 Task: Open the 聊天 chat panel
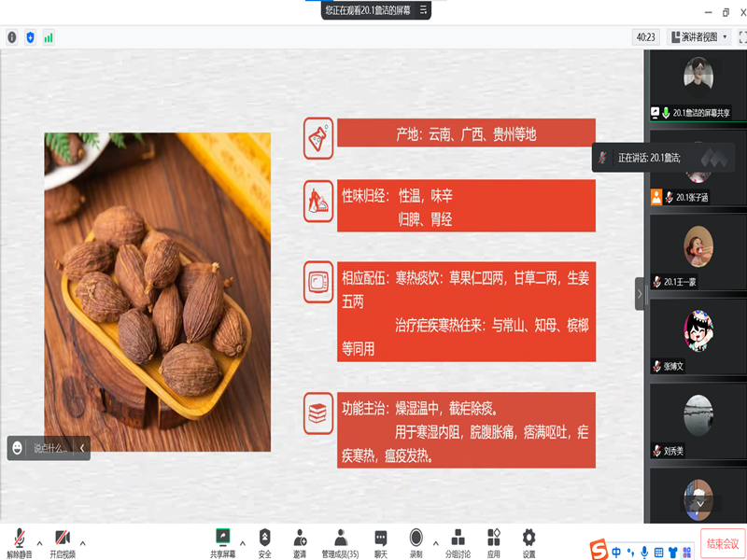click(x=381, y=541)
